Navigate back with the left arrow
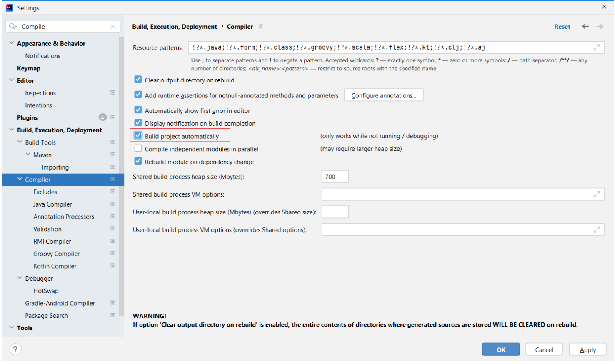 [x=585, y=26]
